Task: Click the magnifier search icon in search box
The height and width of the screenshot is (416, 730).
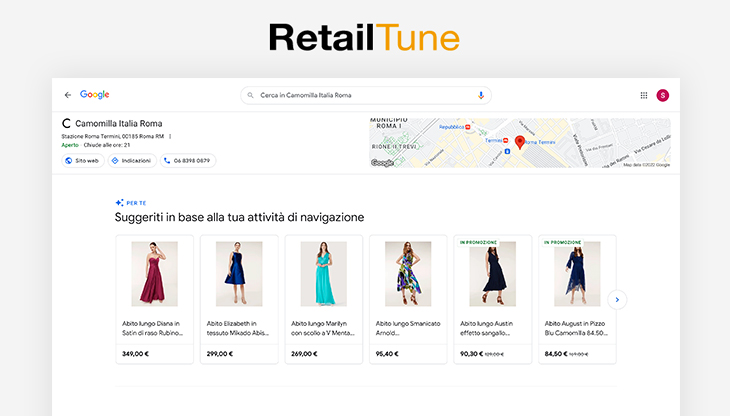Action: 250,95
